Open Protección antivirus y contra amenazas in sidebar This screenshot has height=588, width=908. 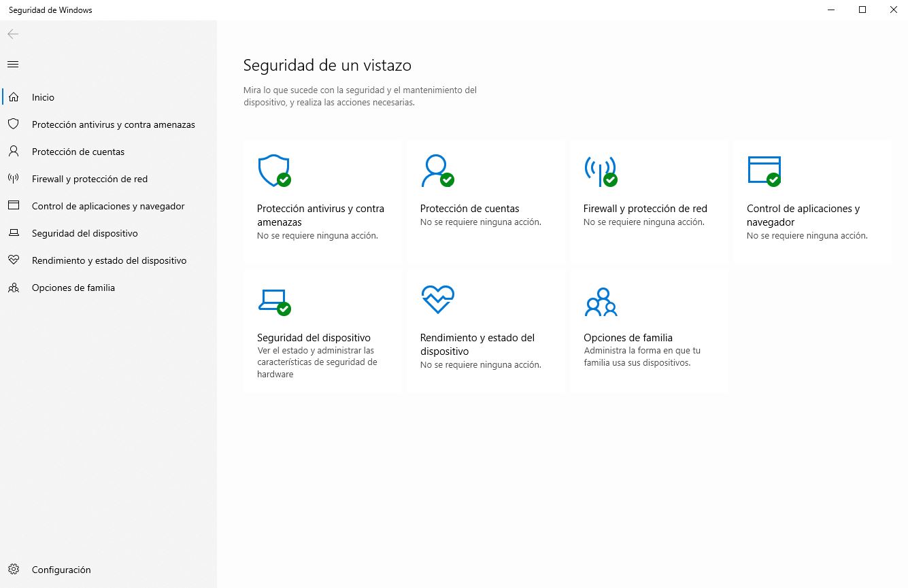coord(109,124)
